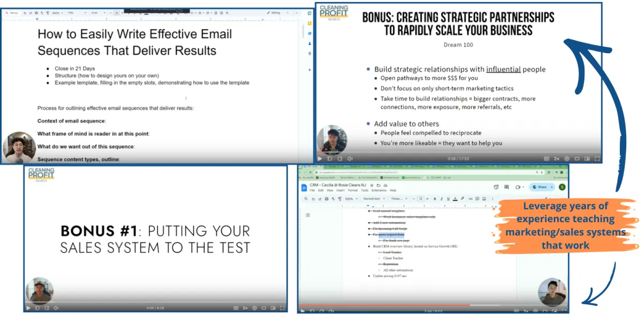Screen dimensions: 644x322
Task: Open the 200% zoom dropdown in email document
Action: coord(57,13)
